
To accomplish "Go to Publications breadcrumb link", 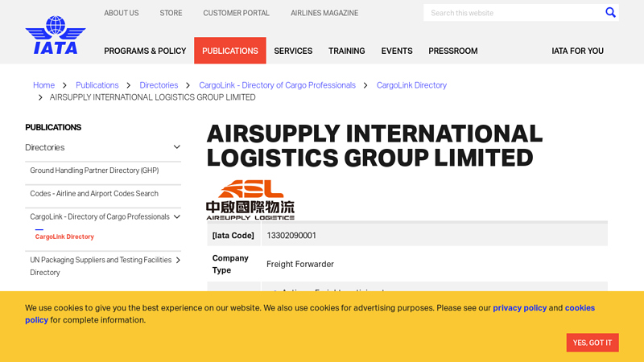I will pos(97,85).
